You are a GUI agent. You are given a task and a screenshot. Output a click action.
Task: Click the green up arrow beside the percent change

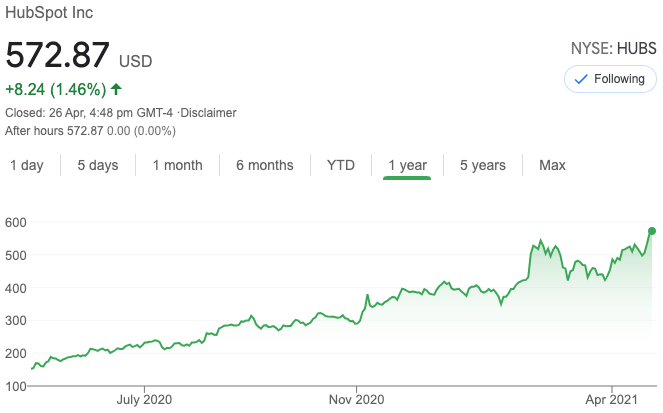click(116, 89)
